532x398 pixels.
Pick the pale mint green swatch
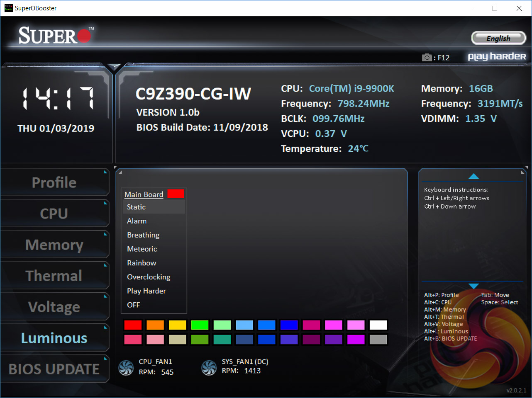tap(222, 325)
